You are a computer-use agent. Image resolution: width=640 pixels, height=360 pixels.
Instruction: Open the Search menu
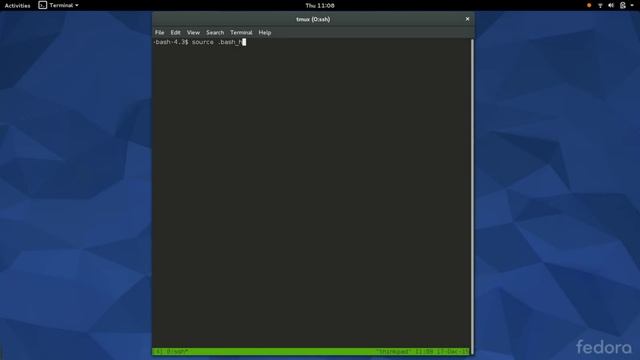pyautogui.click(x=215, y=32)
